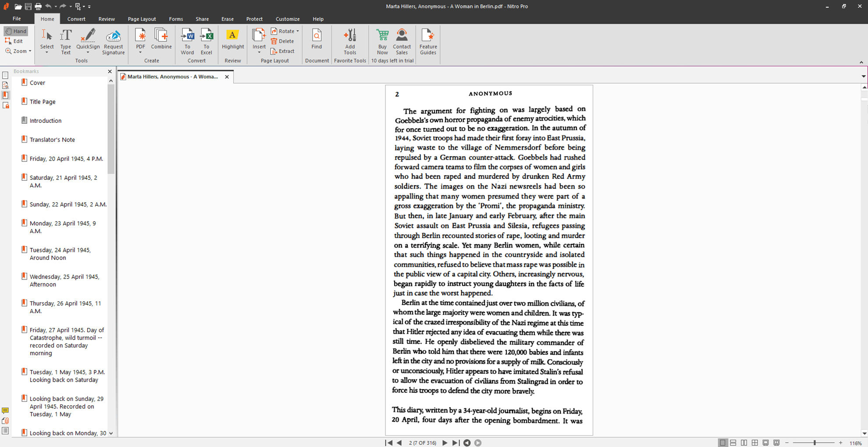Extract pages from the document
The width and height of the screenshot is (868, 447).
283,51
